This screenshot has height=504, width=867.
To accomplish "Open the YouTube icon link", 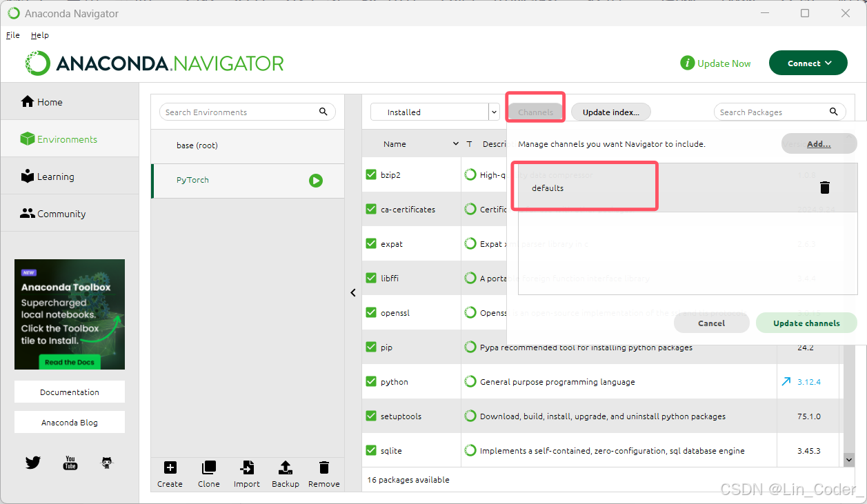I will tap(70, 463).
